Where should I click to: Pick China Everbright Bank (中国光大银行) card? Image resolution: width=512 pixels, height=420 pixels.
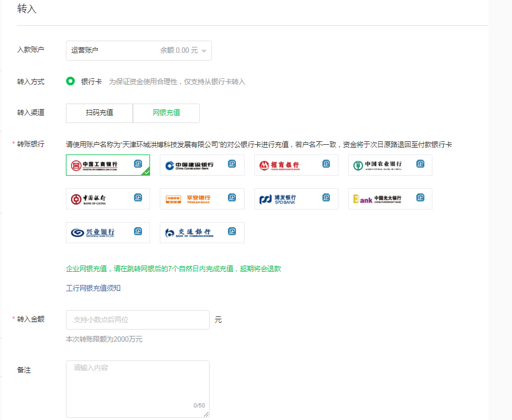pos(390,199)
